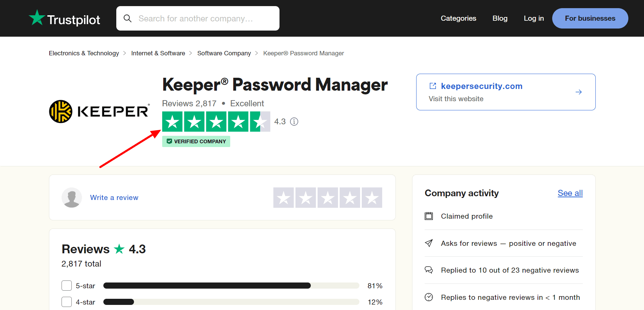
Task: Click the clock Replies to negative reviews icon
Action: tap(429, 297)
